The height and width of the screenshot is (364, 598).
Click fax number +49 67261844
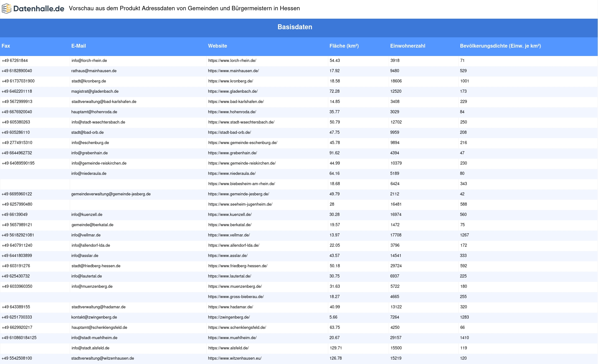(x=15, y=61)
